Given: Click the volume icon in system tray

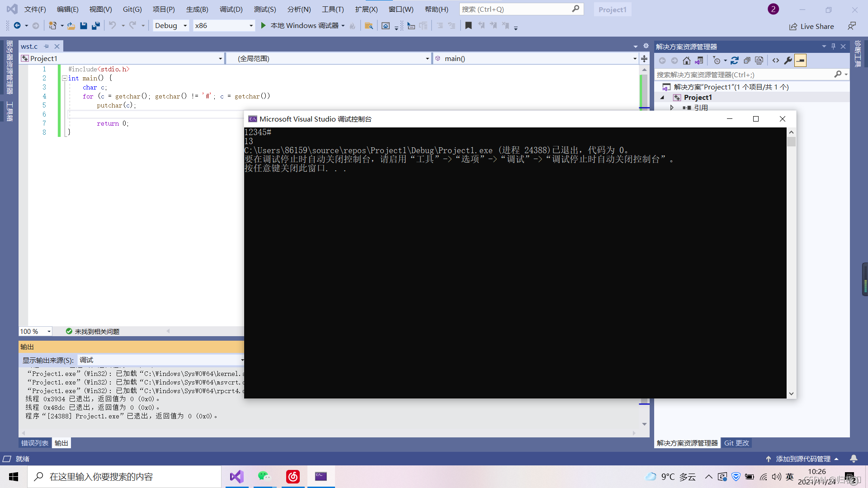Looking at the screenshot, I should click(x=776, y=477).
